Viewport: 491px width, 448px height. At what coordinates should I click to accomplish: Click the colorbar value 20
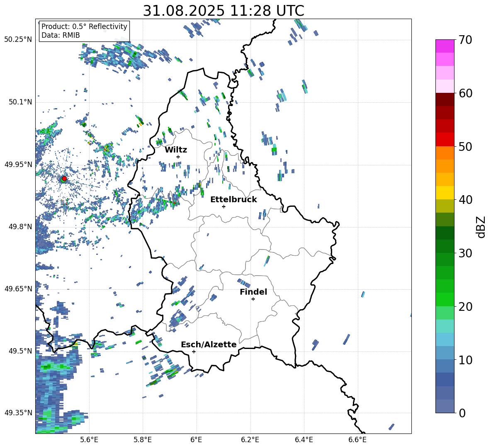click(x=465, y=307)
